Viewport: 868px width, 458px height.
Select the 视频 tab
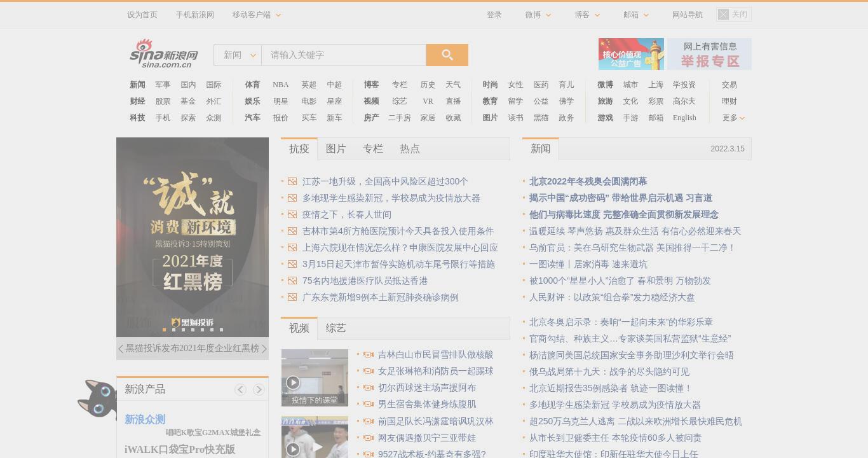click(x=299, y=328)
